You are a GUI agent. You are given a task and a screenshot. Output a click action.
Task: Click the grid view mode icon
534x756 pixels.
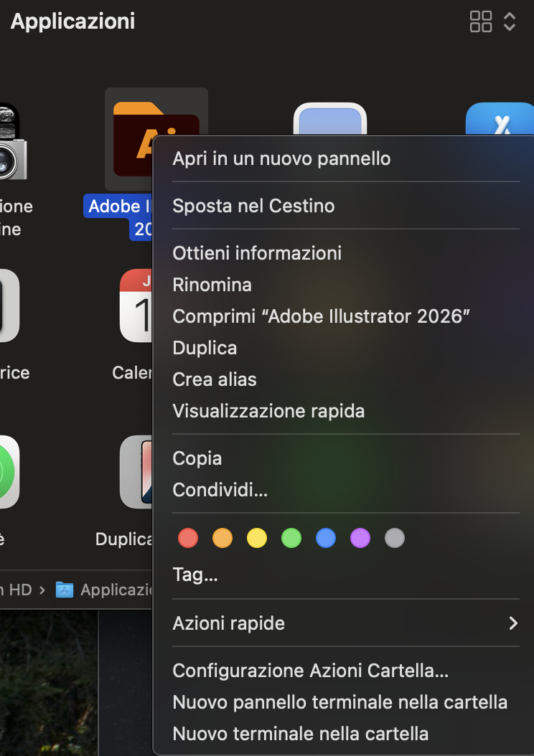click(480, 22)
